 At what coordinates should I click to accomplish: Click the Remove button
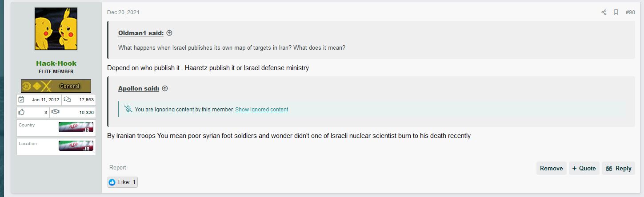tap(551, 168)
